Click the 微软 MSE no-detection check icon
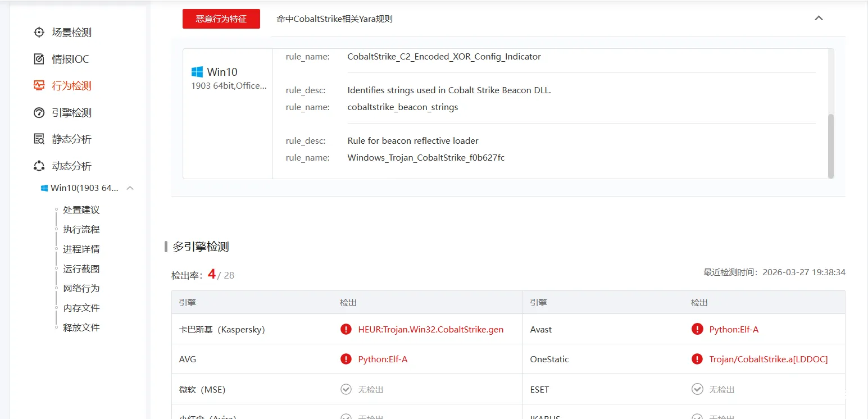 (346, 389)
